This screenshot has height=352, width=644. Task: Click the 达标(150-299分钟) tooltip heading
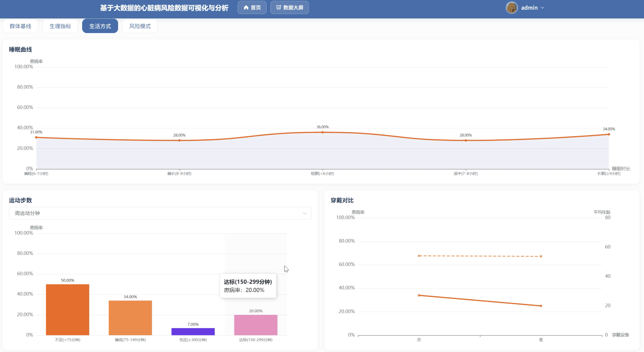248,282
